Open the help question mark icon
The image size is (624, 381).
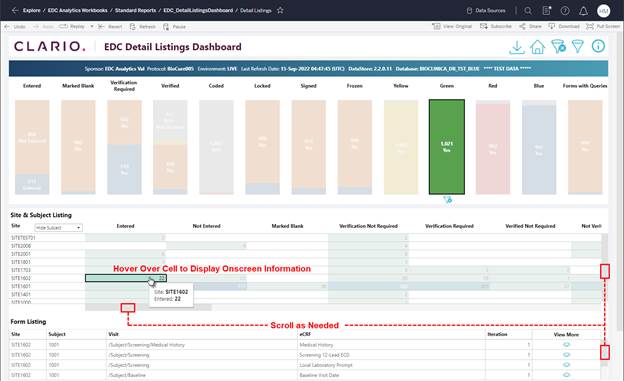[x=565, y=11]
